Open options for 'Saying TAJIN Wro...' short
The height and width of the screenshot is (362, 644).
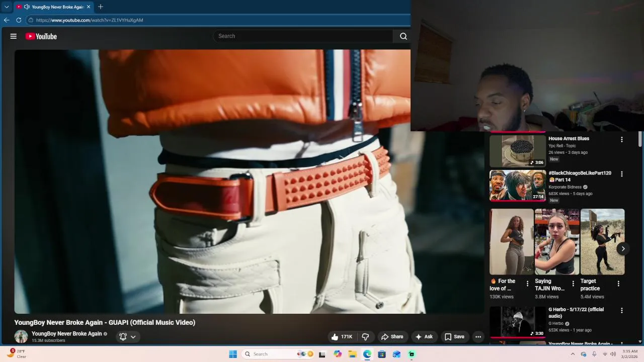[573, 284]
